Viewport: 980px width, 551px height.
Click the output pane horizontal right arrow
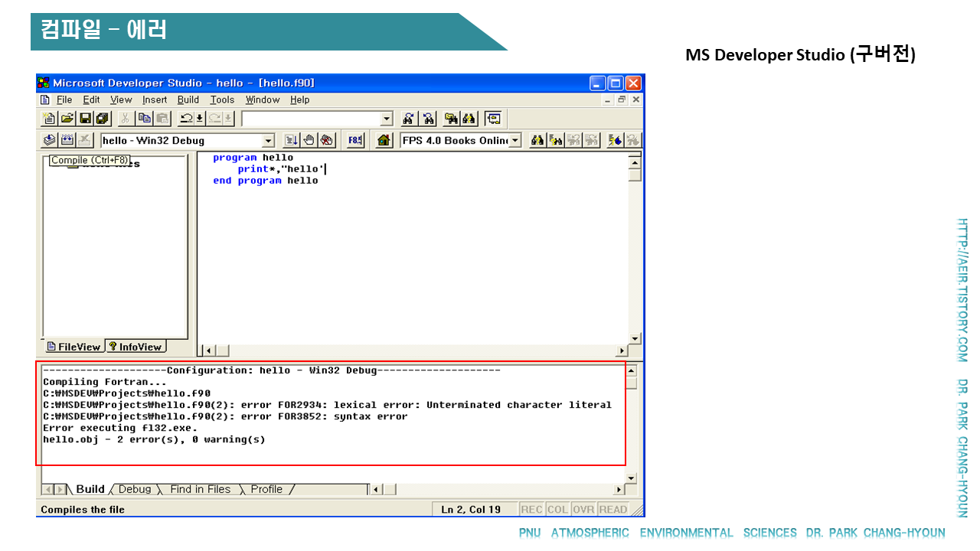pyautogui.click(x=619, y=489)
